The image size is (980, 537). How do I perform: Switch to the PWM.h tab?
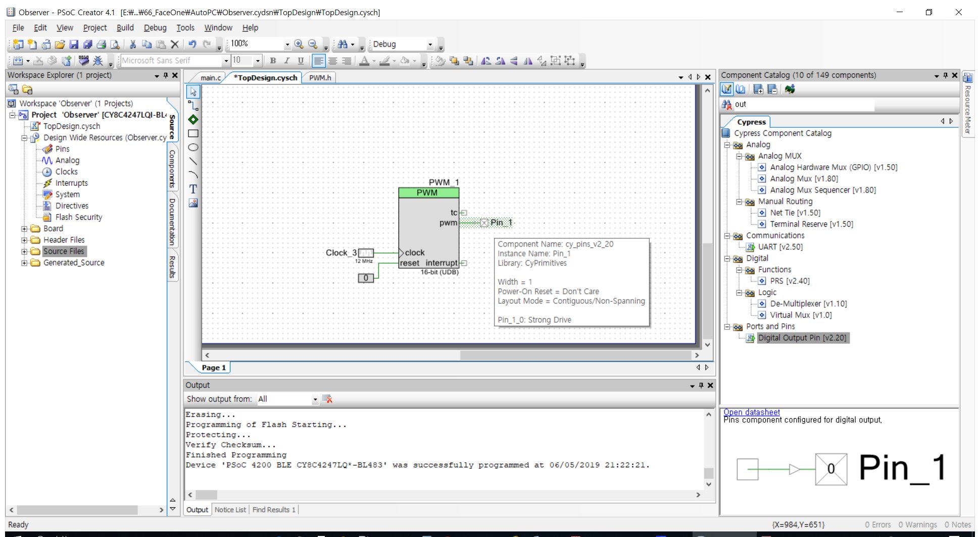coord(320,78)
